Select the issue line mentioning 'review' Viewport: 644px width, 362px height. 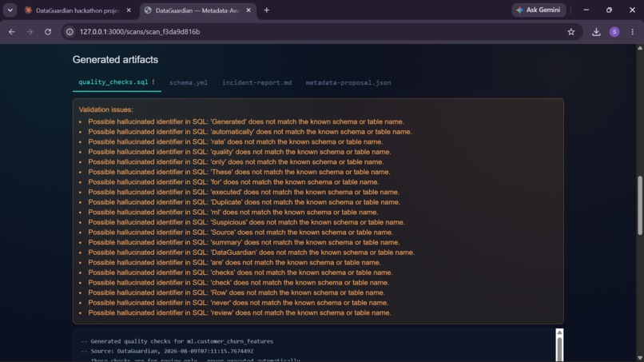[x=240, y=313]
